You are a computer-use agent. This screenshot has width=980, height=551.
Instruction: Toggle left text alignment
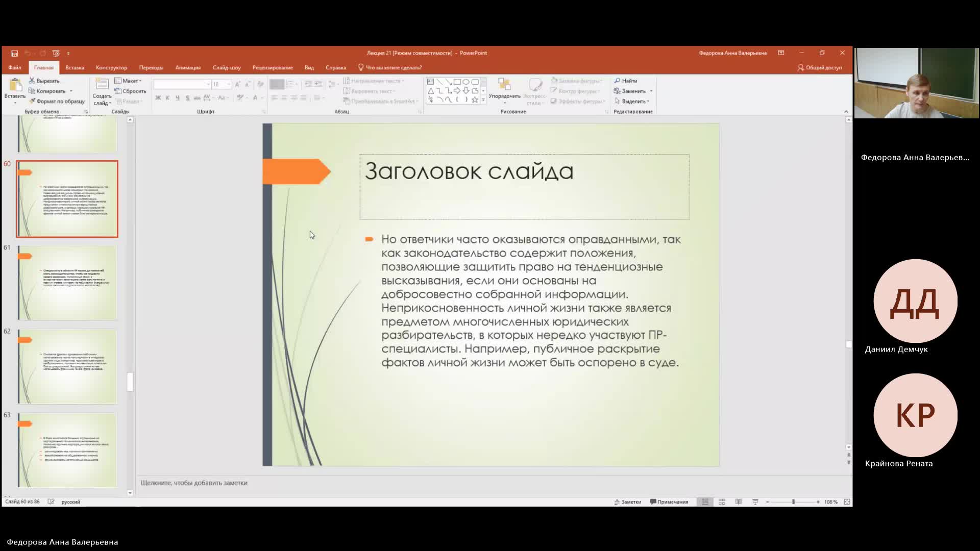click(274, 97)
